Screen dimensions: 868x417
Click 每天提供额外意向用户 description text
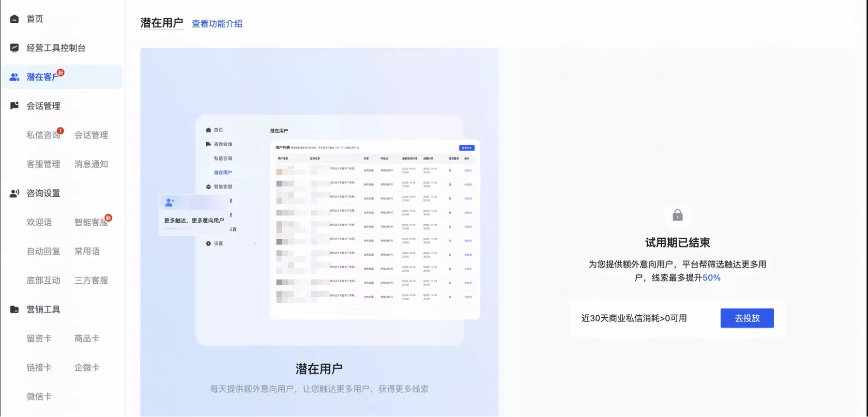tap(319, 389)
